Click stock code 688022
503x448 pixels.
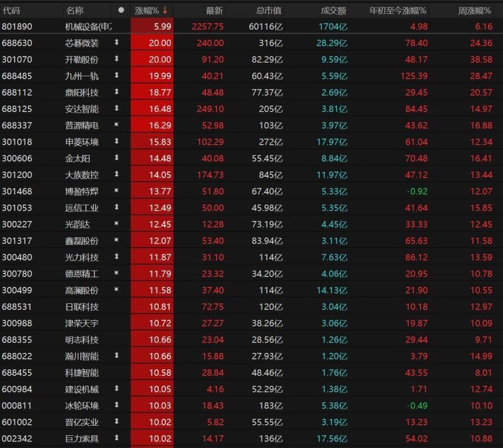pos(17,356)
